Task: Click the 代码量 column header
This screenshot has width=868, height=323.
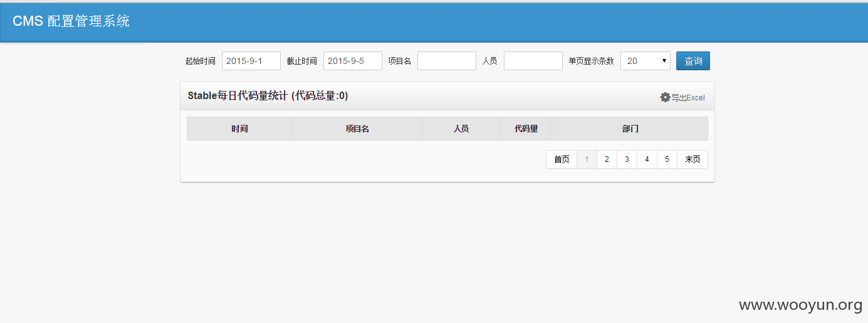Action: [x=526, y=129]
